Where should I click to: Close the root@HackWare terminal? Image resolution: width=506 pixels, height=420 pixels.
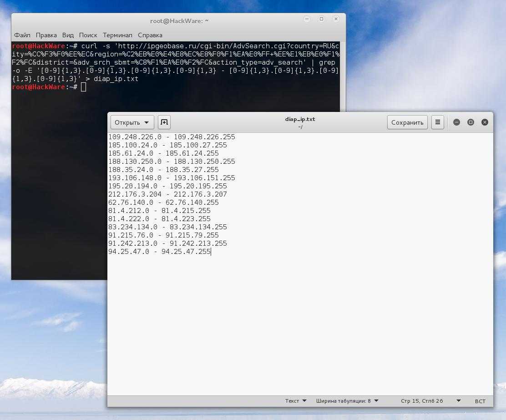pos(336,19)
